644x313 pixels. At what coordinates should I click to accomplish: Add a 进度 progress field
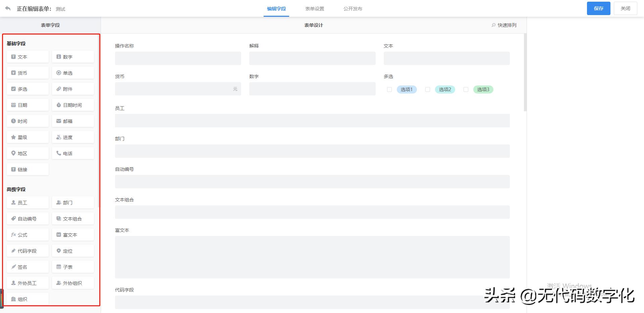pyautogui.click(x=73, y=137)
